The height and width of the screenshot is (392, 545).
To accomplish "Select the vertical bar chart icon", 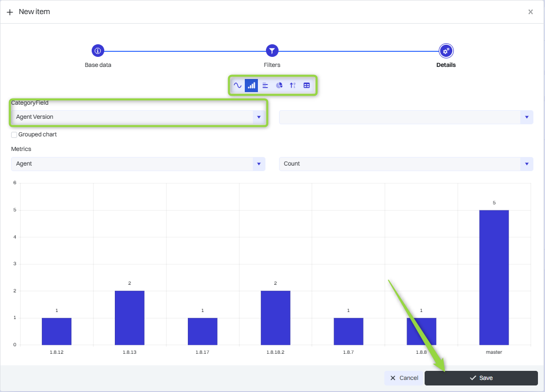I will (251, 86).
